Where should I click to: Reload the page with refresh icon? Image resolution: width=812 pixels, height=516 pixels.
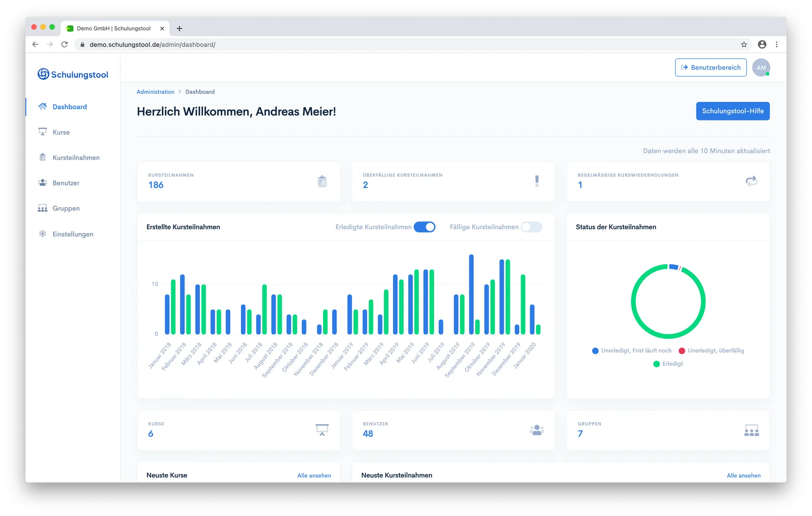click(65, 44)
